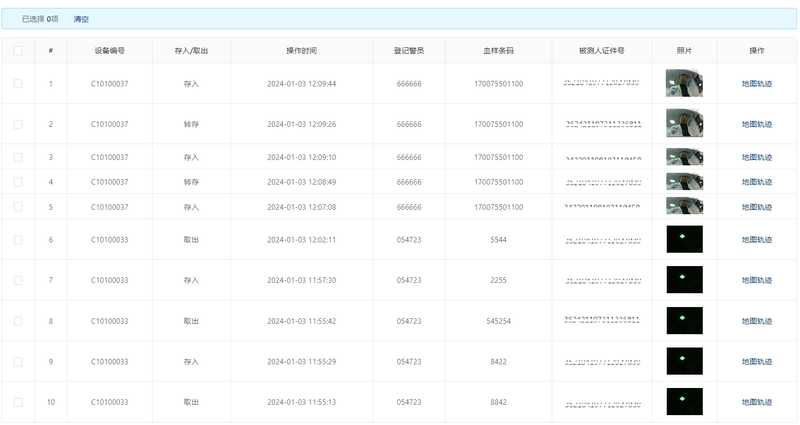Screen dimensions: 800x425
Task: Click the 操作时间 column header
Action: click(302, 51)
